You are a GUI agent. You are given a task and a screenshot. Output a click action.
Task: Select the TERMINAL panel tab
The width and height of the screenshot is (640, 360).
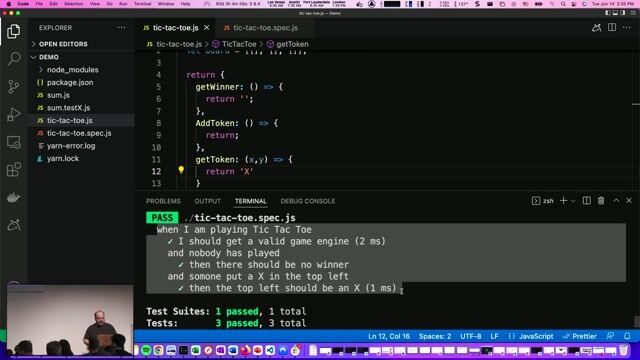[251, 201]
